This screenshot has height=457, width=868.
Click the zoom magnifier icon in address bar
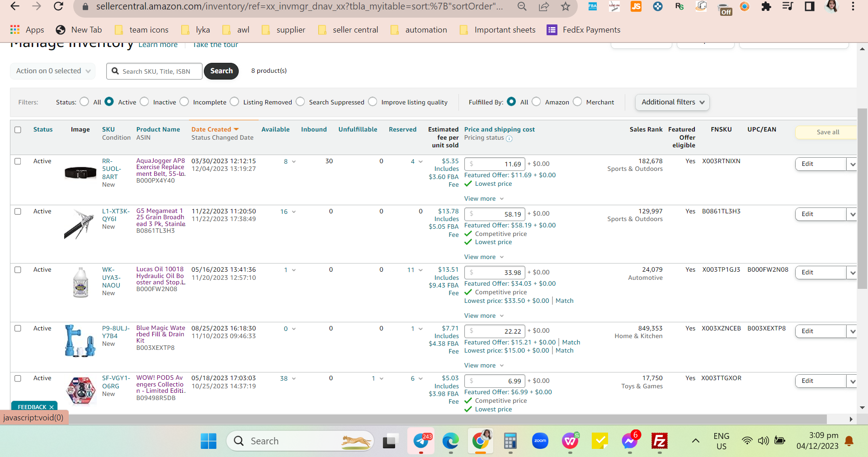pos(522,6)
